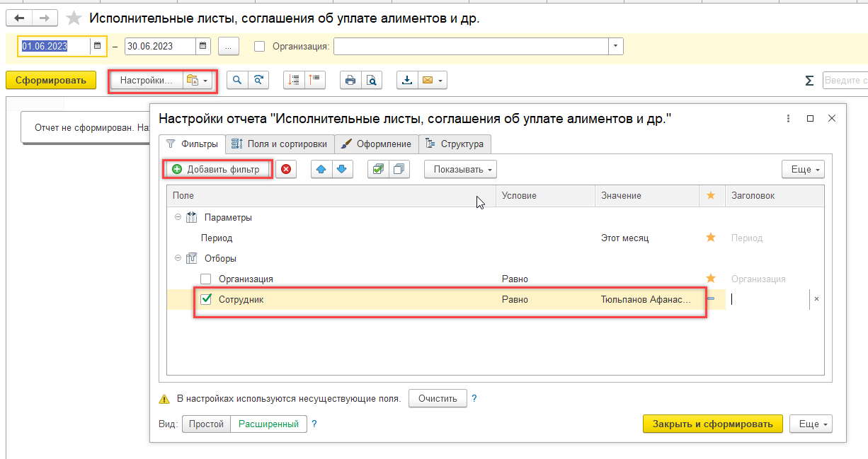Viewport: 868px width, 459px height.
Task: Switch to the Структура tab
Action: click(x=455, y=144)
